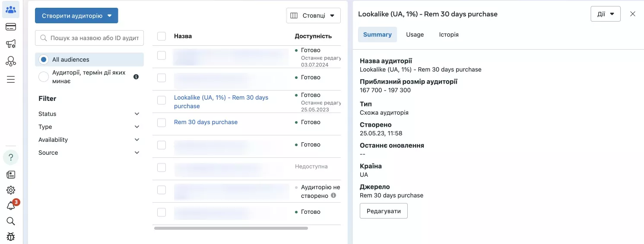Open the news feed icon in sidebar
This screenshot has width=644, height=244.
(11, 175)
